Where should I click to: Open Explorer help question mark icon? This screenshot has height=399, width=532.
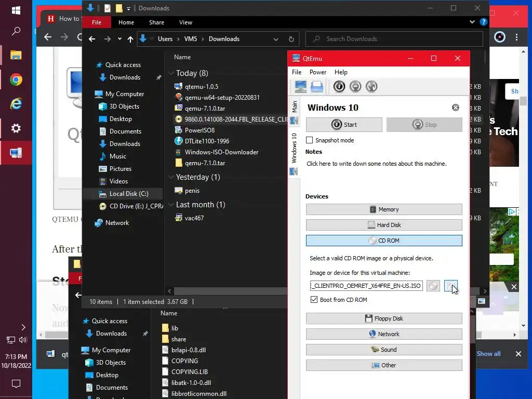484,22
